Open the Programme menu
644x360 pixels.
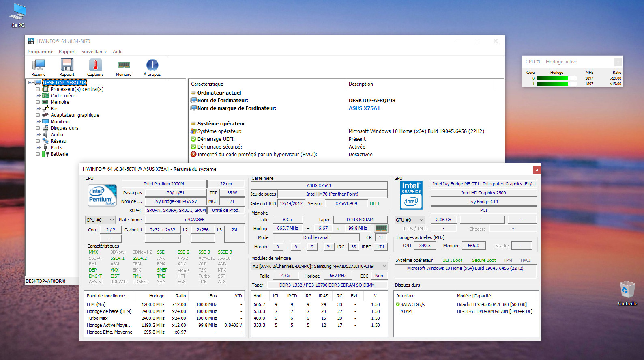click(40, 52)
